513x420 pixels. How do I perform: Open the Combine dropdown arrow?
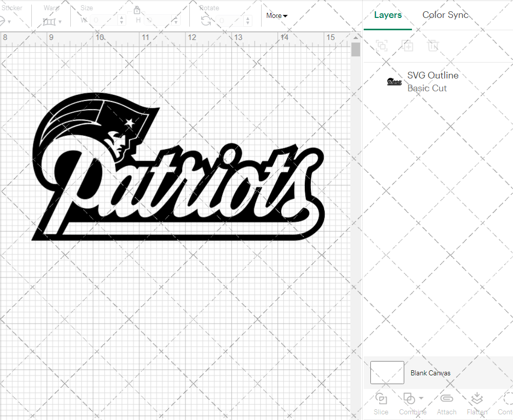[x=421, y=398]
